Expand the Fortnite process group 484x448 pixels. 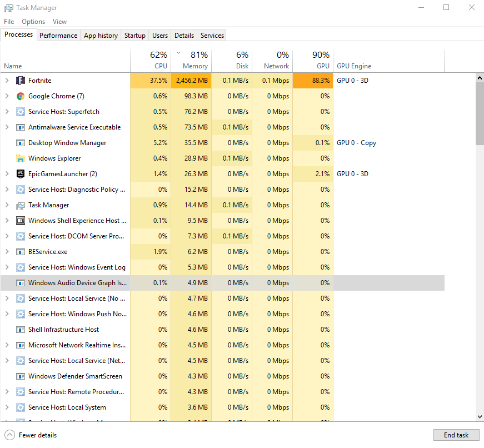pos(7,81)
